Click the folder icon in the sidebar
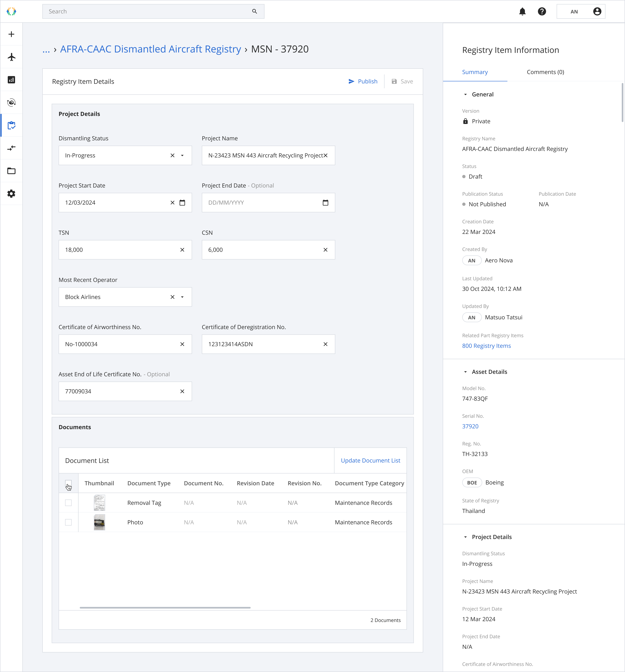 pos(12,171)
